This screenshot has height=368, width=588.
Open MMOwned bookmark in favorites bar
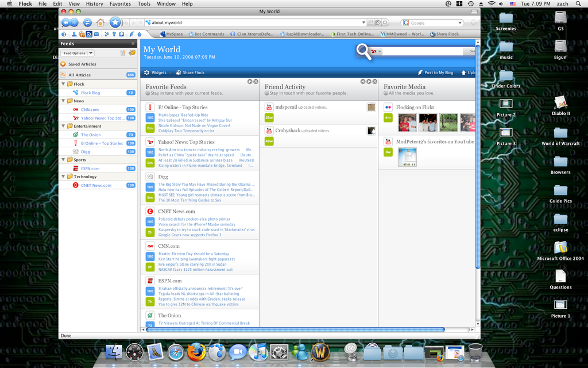(402, 34)
